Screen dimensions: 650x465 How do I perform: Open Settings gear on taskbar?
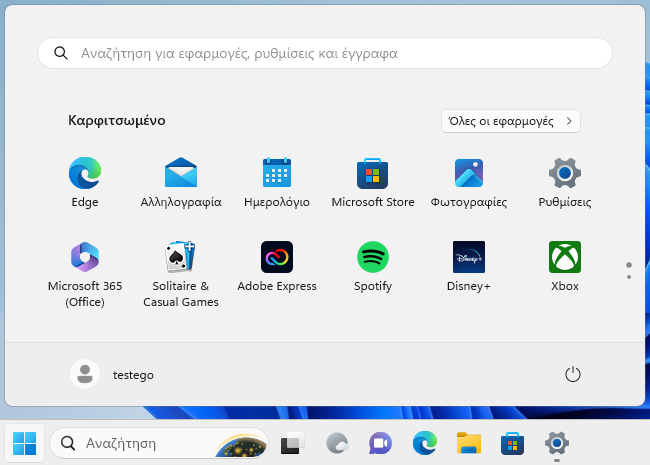click(556, 443)
